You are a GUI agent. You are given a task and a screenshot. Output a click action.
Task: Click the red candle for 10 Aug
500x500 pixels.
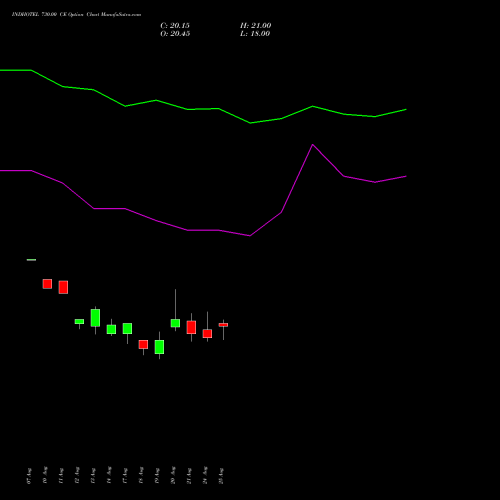tap(47, 284)
